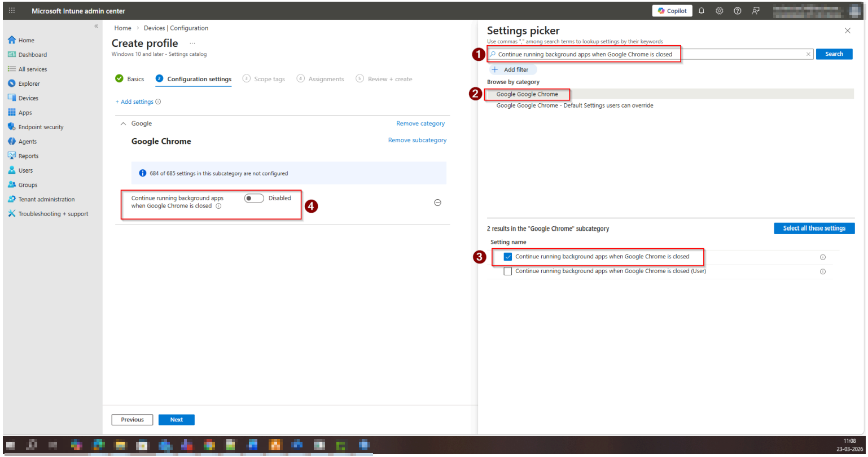Open the Create profile ellipsis menu
The width and height of the screenshot is (868, 457).
(192, 43)
